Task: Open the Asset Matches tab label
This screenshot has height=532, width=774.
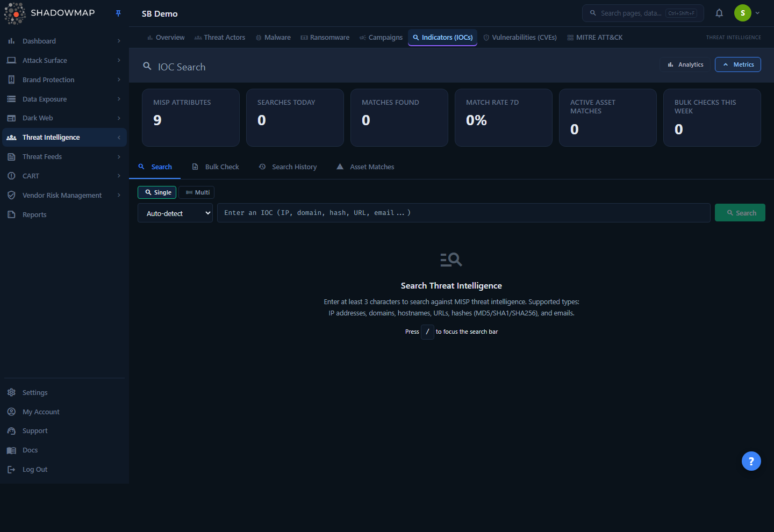Action: click(x=372, y=167)
